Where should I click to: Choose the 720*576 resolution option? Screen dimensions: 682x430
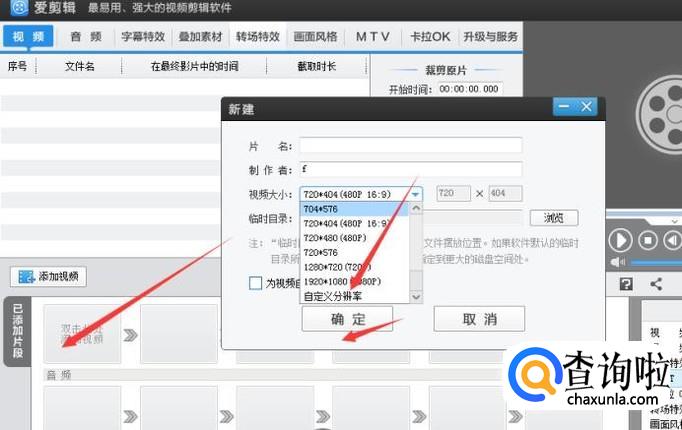[x=354, y=253]
